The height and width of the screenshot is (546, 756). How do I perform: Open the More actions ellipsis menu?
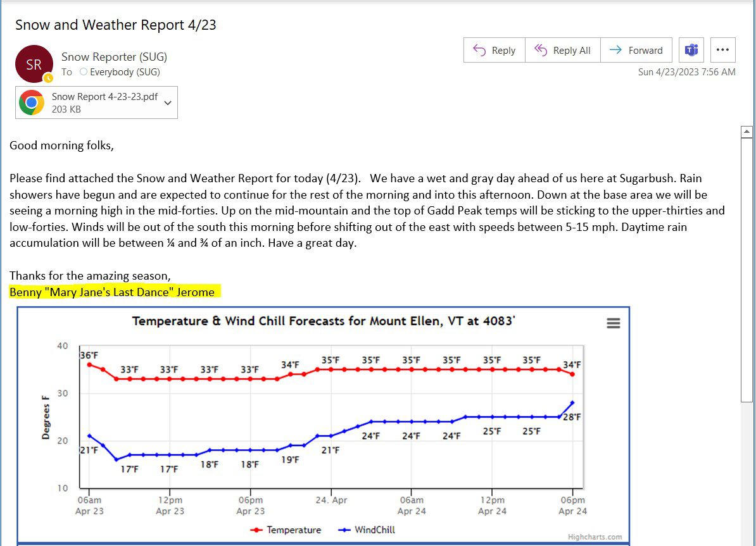coord(722,49)
